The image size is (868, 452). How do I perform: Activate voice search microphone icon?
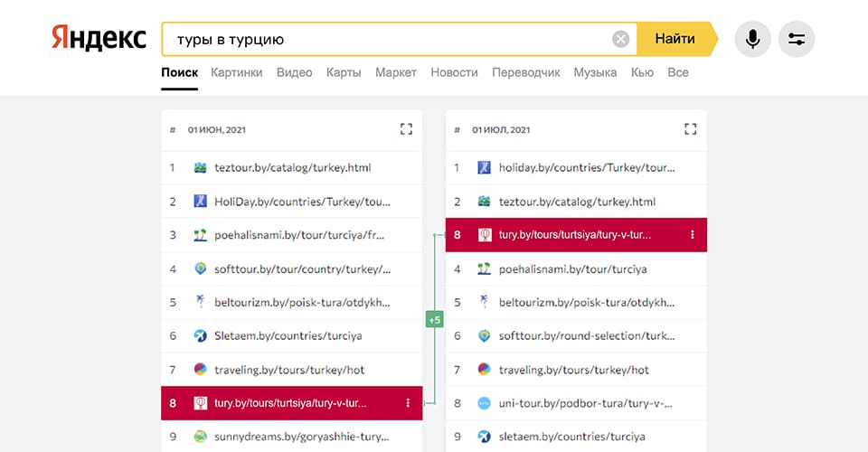point(752,39)
